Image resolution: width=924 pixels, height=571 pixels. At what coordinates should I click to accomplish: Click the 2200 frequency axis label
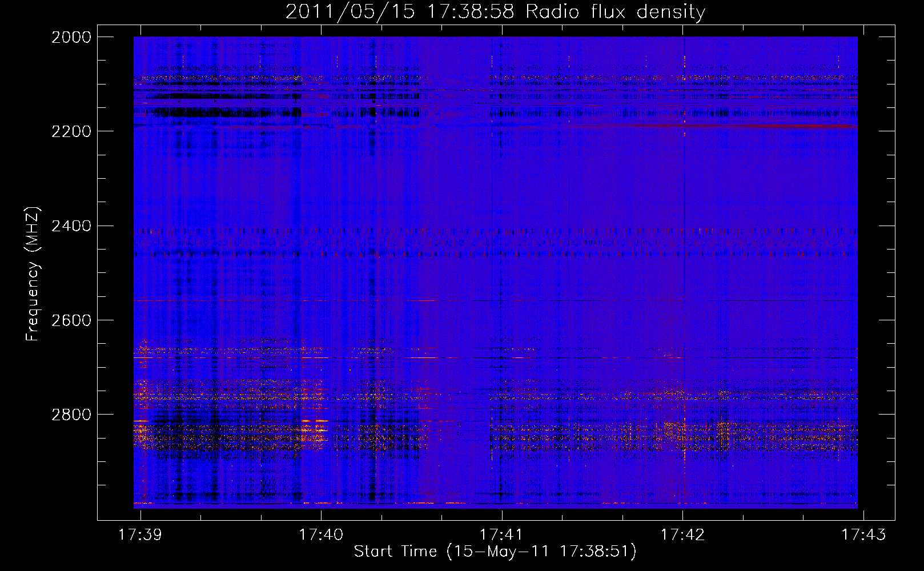tap(71, 131)
